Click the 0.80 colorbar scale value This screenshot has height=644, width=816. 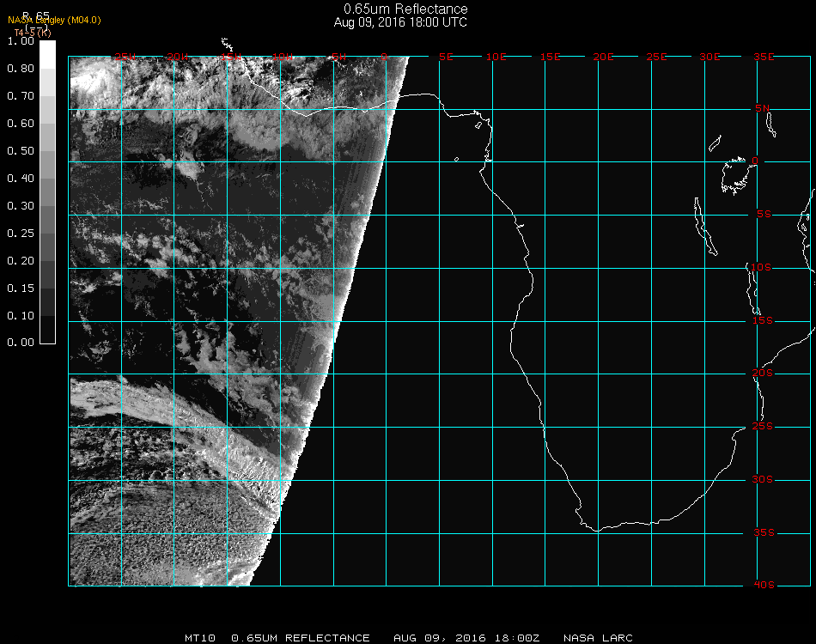coord(21,69)
